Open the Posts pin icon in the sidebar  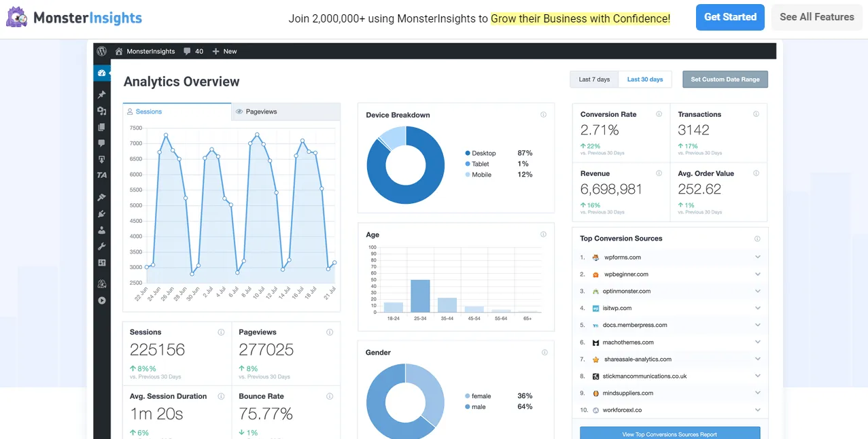(102, 94)
